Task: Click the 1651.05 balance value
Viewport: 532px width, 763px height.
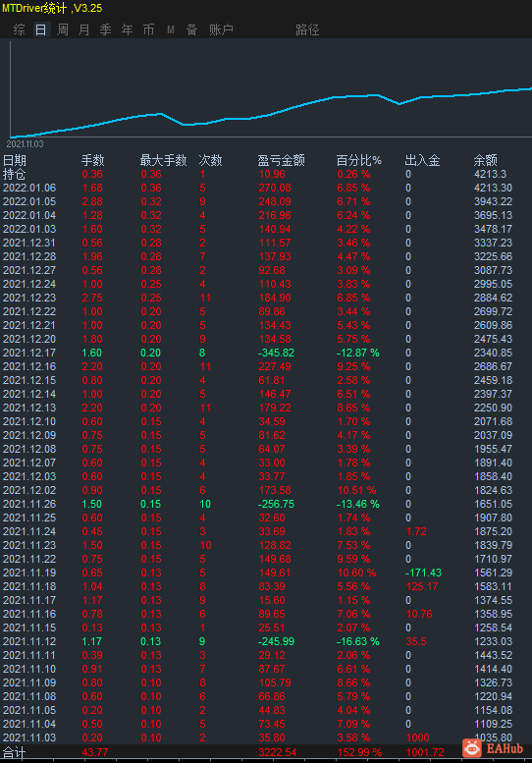Action: click(493, 504)
